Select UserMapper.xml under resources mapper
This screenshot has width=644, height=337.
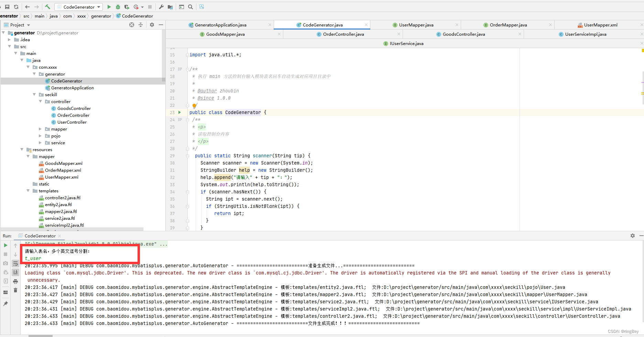[x=62, y=177]
